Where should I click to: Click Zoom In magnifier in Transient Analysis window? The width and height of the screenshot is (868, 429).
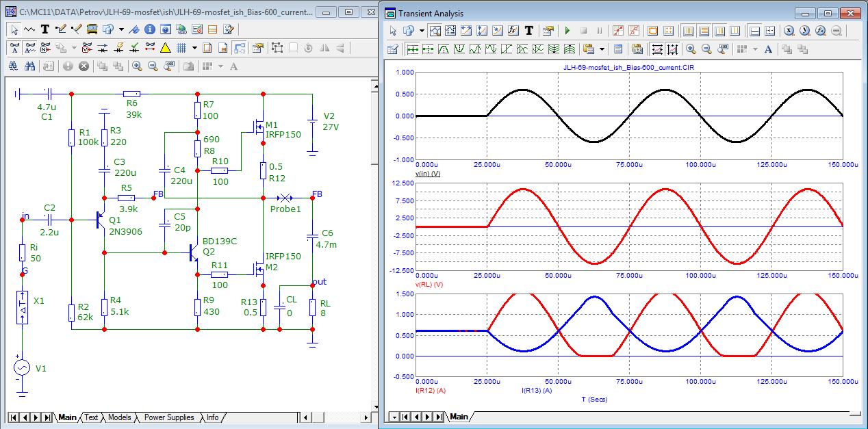pos(691,49)
